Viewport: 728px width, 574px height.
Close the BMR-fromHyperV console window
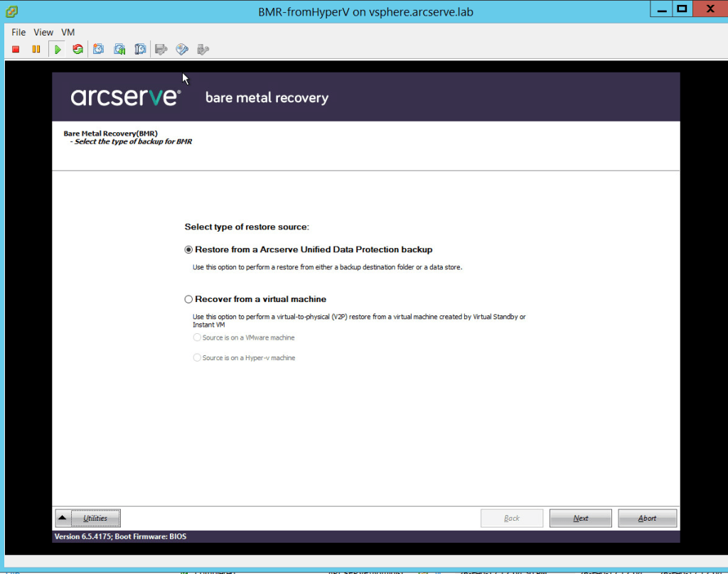[710, 9]
